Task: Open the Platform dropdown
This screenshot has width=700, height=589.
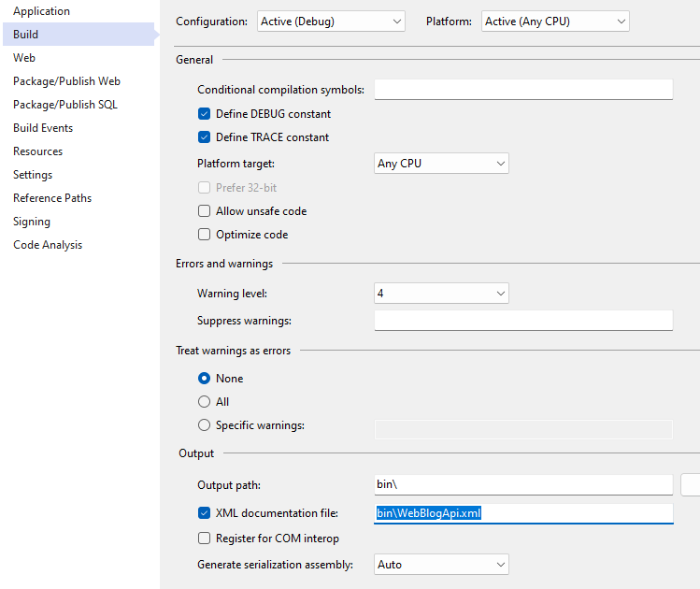Action: [555, 22]
